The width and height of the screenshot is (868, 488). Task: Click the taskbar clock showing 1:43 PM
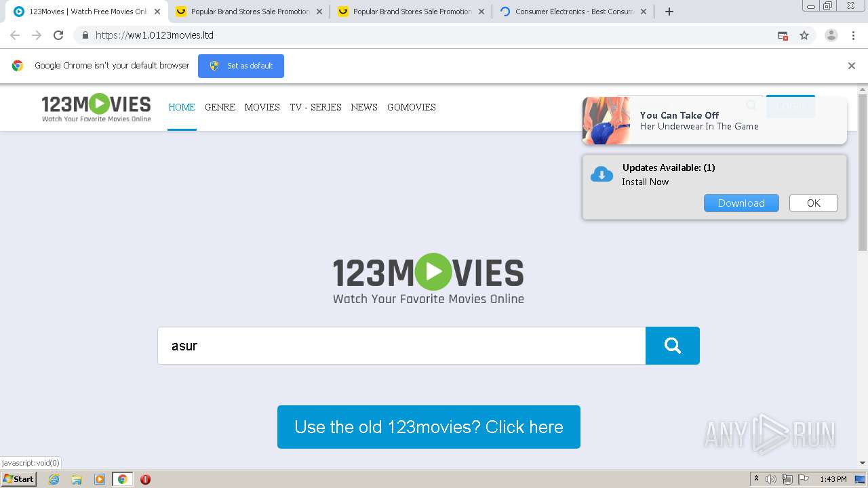tap(833, 479)
